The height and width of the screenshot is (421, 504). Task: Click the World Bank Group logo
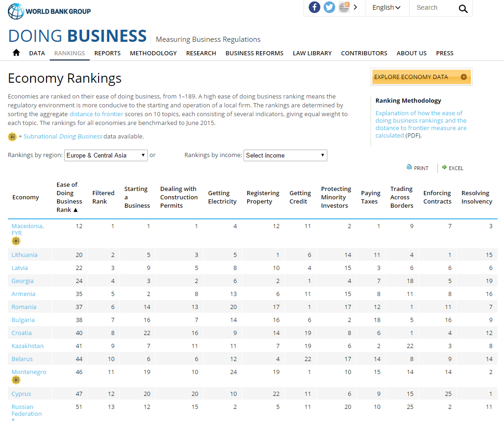49,11
